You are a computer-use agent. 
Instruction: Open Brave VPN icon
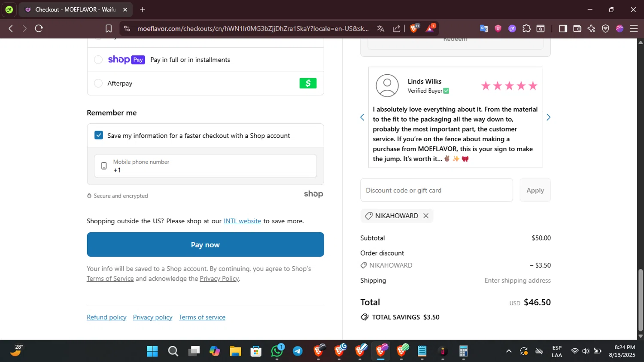(x=605, y=28)
